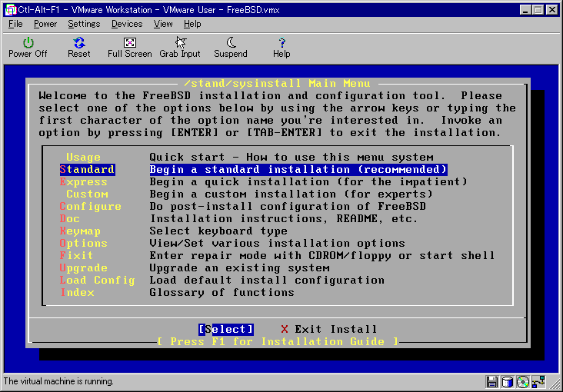Open the File menu
Image resolution: width=563 pixels, height=392 pixels.
point(15,24)
